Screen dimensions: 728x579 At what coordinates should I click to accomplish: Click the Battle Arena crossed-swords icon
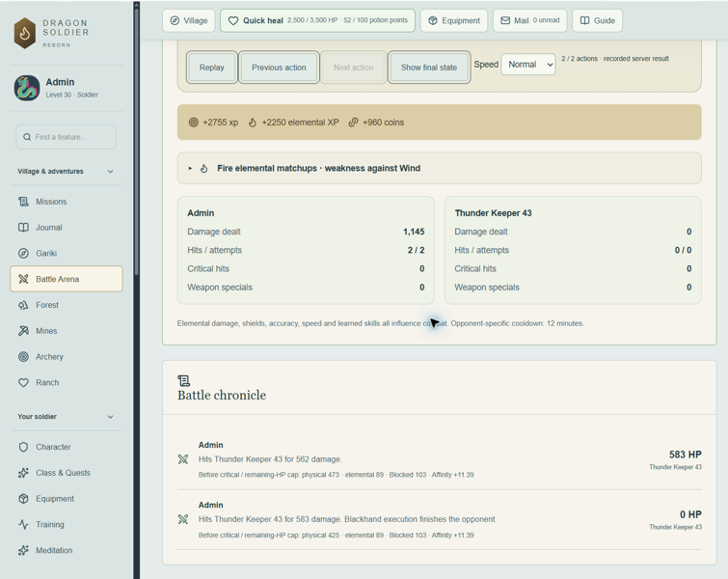(x=23, y=279)
